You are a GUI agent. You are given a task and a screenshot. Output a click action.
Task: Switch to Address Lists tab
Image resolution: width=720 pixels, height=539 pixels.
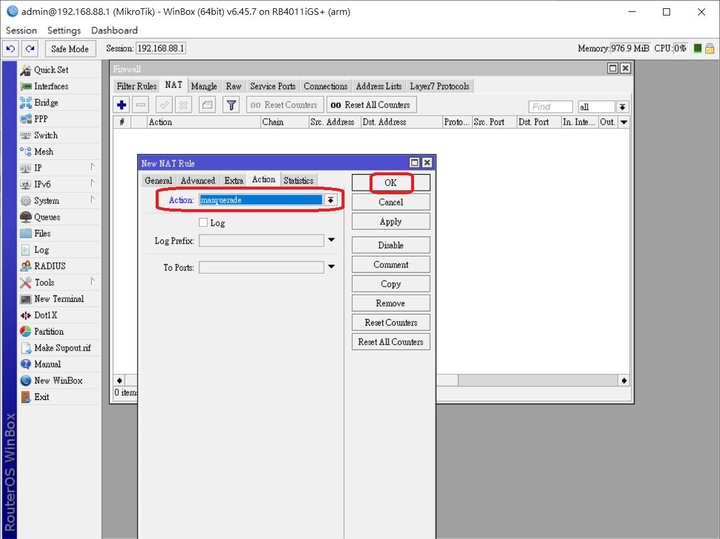(x=379, y=86)
